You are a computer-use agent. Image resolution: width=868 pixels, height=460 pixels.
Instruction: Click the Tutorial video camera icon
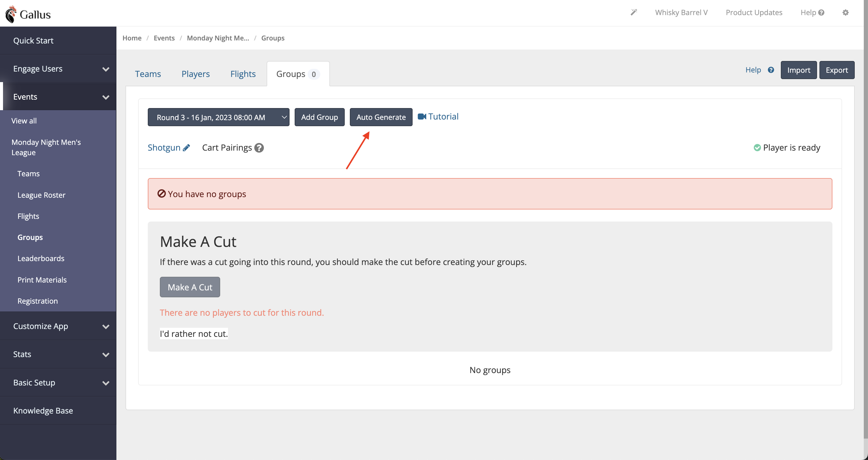click(x=422, y=116)
